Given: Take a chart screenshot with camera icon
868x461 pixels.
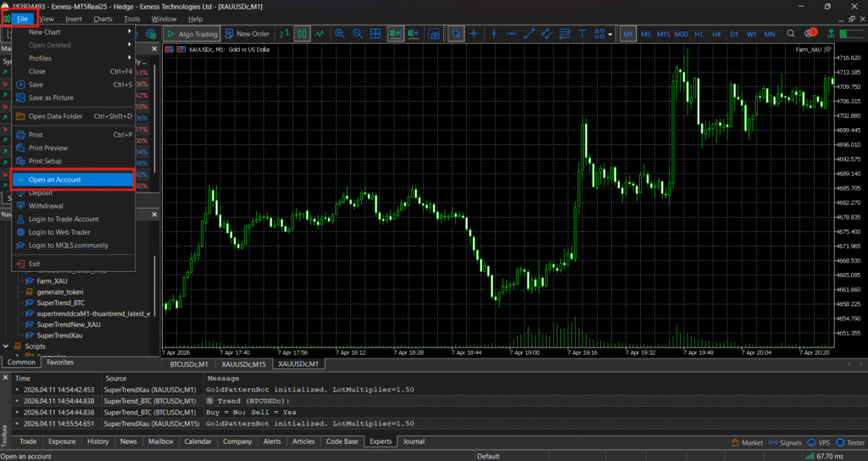Looking at the screenshot, I should (x=434, y=34).
